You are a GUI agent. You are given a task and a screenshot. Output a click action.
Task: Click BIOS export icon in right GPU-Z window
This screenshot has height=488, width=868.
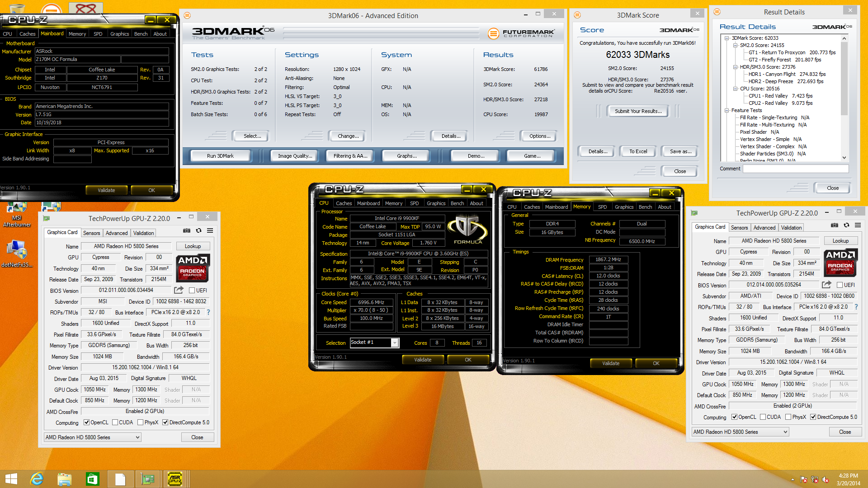[826, 285]
